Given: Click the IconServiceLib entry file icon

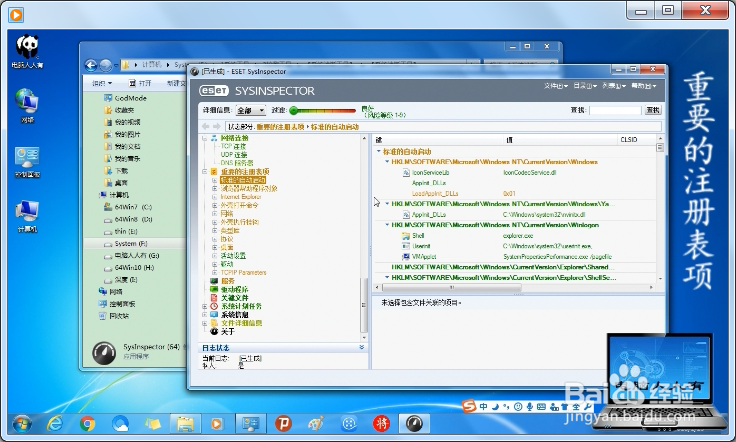Looking at the screenshot, I should click(406, 173).
